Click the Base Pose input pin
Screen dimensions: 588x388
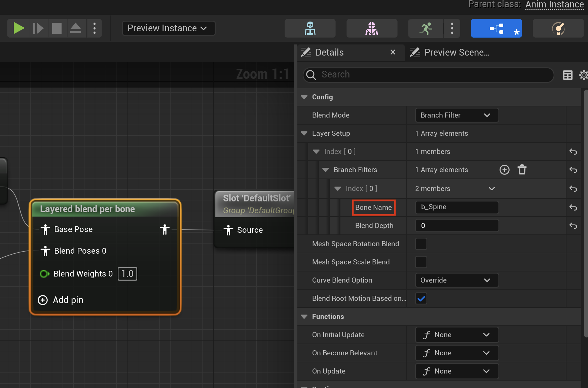pos(45,229)
